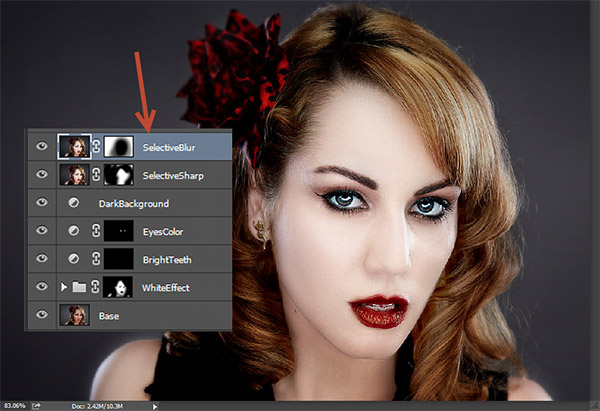
Task: Select the Base layer by its name
Action: [x=108, y=315]
